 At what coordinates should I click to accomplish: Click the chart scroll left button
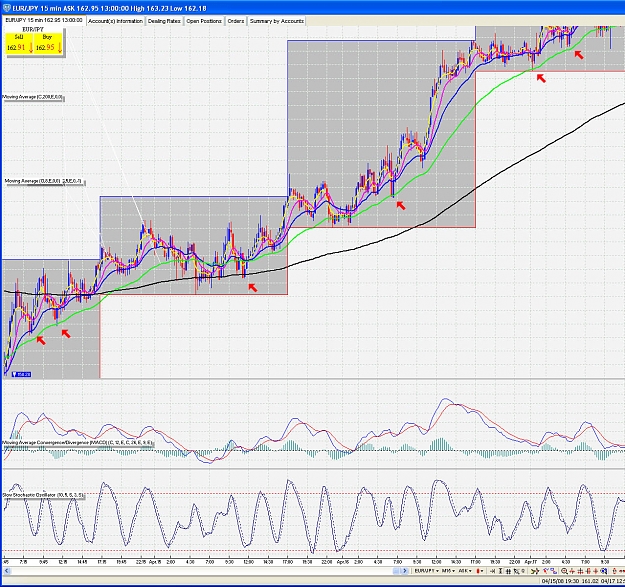click(x=6, y=571)
